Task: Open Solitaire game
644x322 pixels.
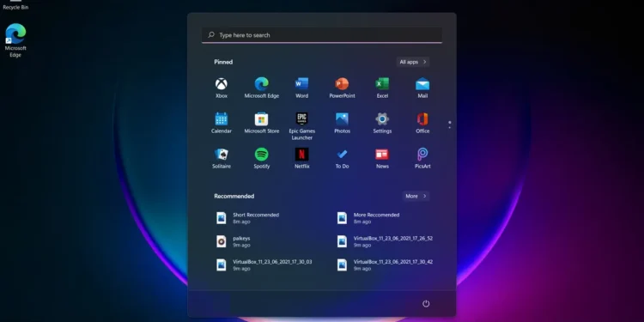Action: click(222, 159)
